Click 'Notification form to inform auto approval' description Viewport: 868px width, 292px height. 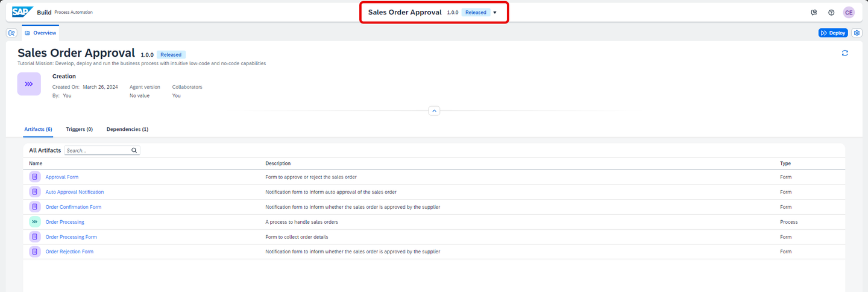[331, 192]
